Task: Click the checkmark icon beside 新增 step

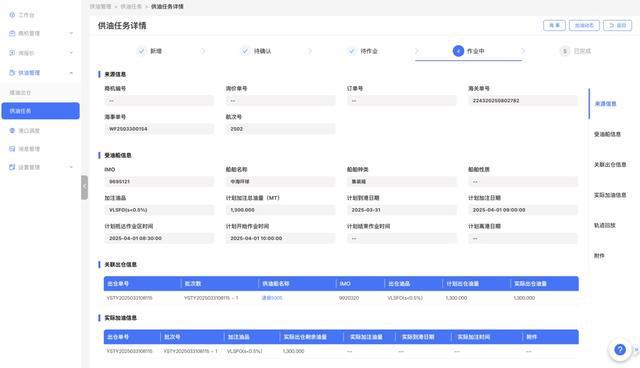Action: 141,51
